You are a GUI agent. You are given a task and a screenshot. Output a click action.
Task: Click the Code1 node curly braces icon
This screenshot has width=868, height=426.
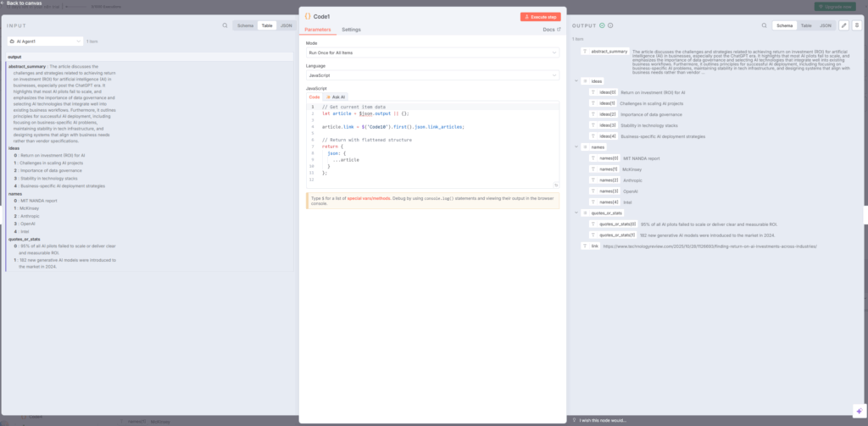pos(308,16)
